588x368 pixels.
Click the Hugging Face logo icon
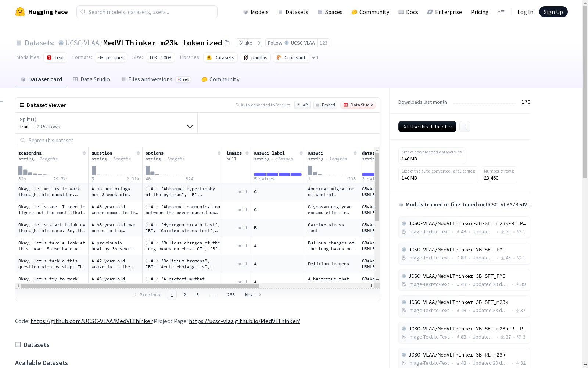click(20, 12)
